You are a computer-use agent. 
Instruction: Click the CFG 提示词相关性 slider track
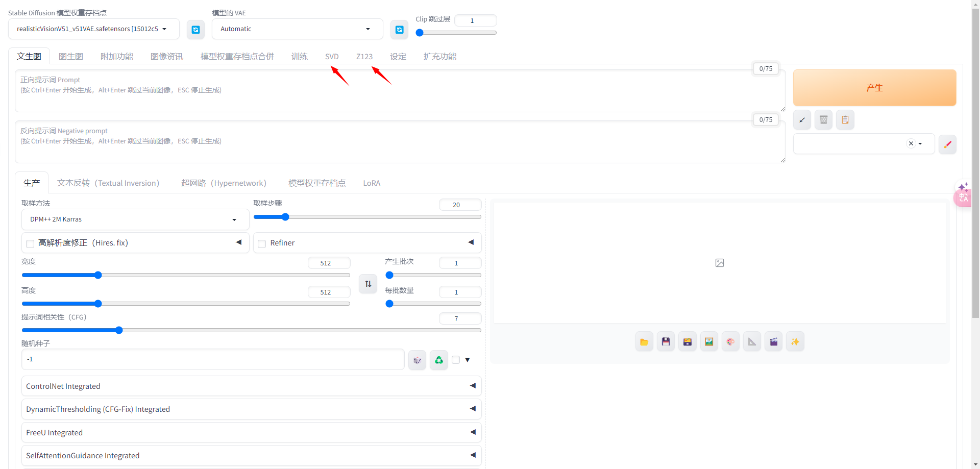click(306, 330)
